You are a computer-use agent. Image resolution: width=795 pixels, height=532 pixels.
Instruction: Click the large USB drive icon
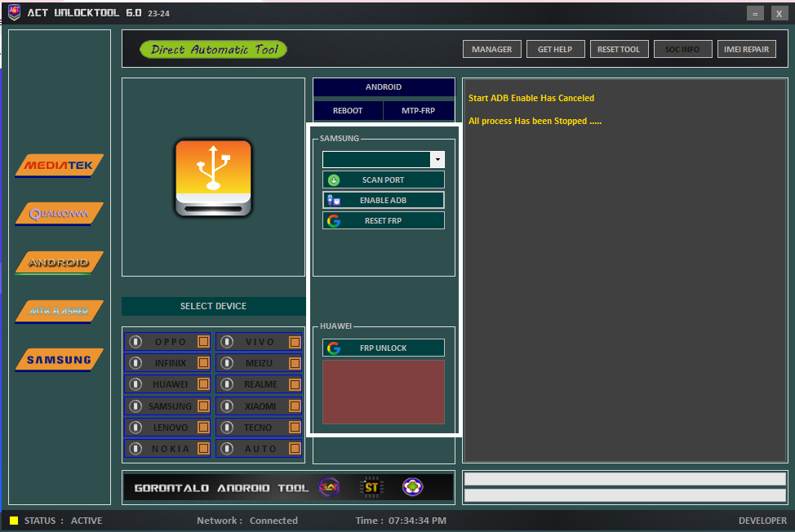214,179
